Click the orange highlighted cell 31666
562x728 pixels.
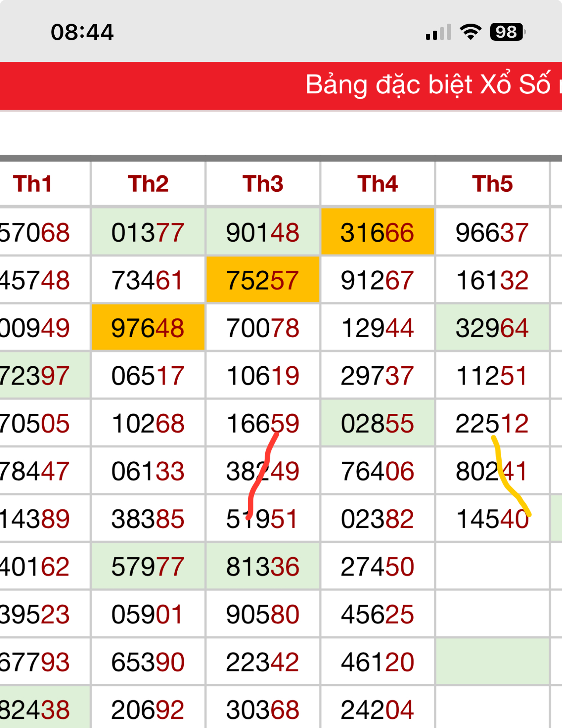378,232
